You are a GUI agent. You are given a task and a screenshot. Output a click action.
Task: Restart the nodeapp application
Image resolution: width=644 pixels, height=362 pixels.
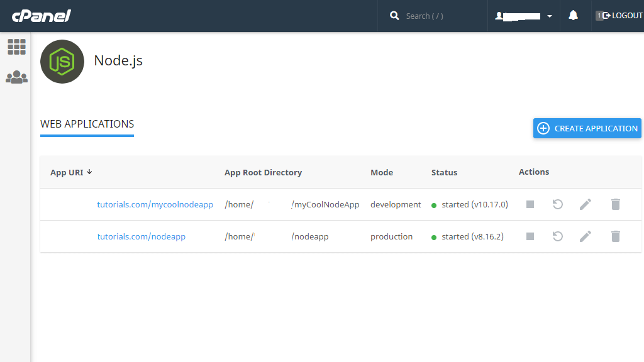(557, 236)
